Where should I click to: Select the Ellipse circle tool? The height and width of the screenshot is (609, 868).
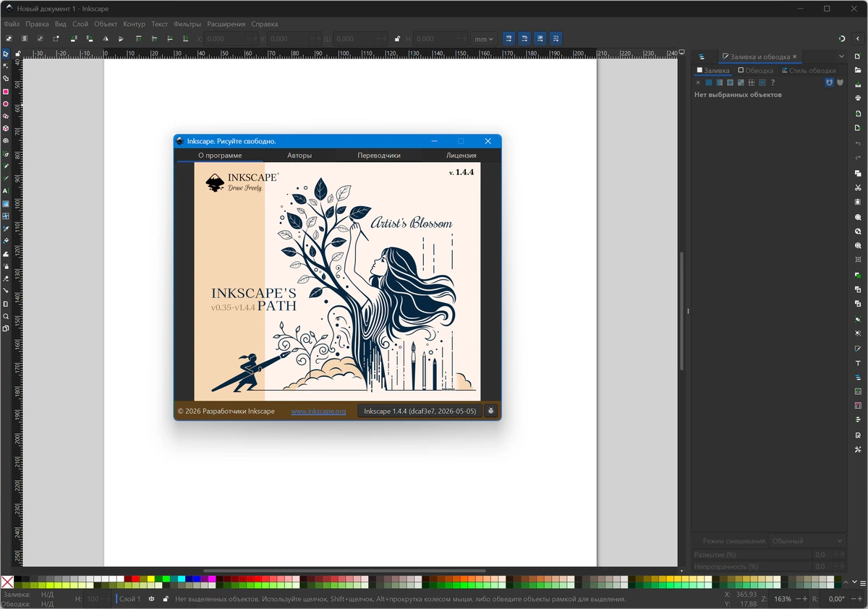pos(6,104)
